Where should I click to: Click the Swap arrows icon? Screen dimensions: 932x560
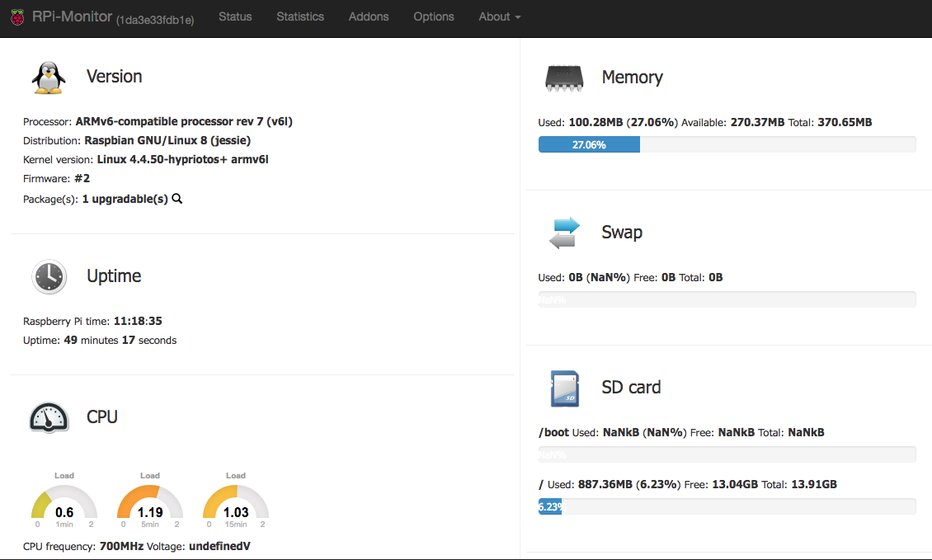pos(564,233)
